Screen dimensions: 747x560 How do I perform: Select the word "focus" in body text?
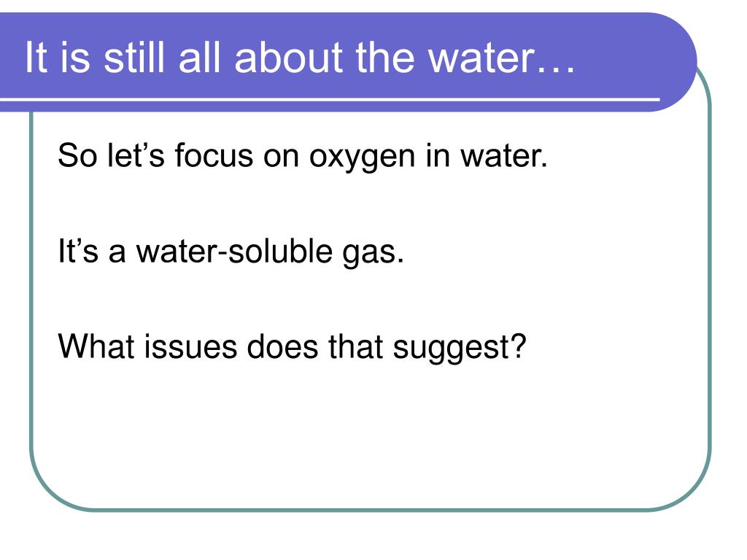click(x=214, y=155)
